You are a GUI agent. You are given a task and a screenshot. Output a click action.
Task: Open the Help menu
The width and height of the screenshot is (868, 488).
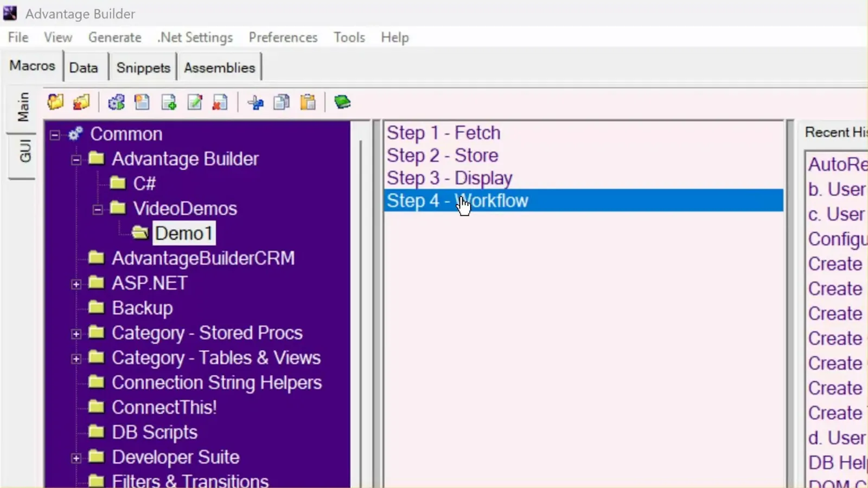(x=394, y=37)
